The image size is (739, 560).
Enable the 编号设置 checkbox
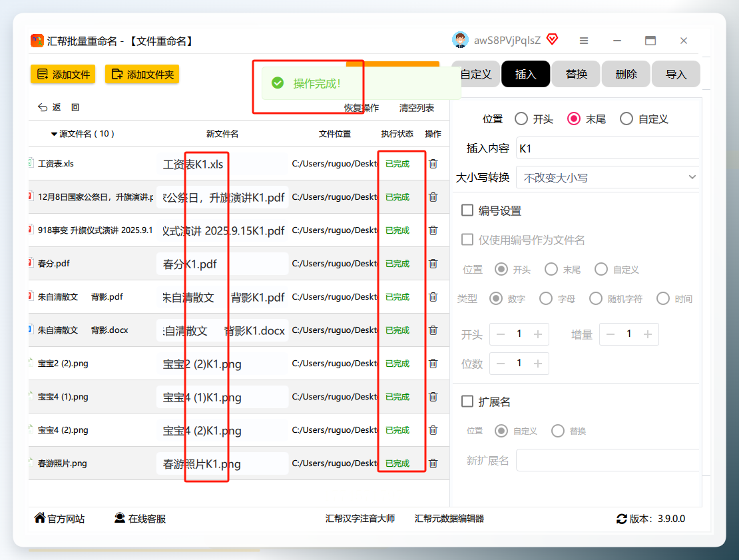467,210
